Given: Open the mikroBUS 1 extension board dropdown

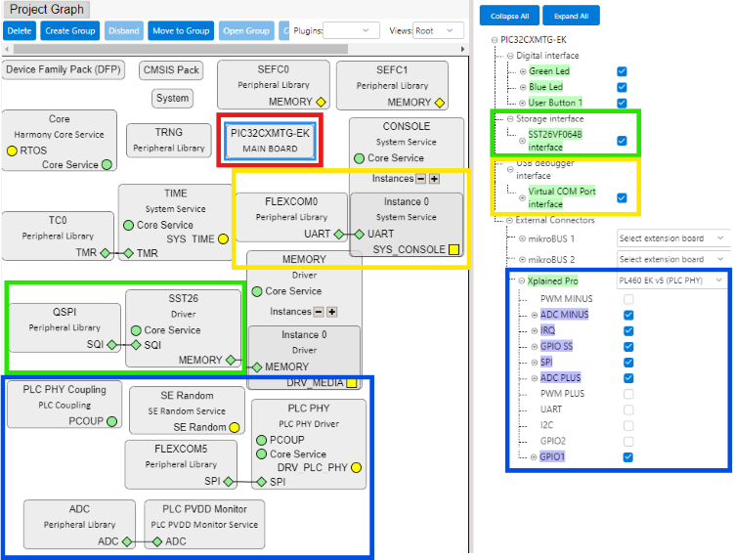Looking at the screenshot, I should (672, 238).
